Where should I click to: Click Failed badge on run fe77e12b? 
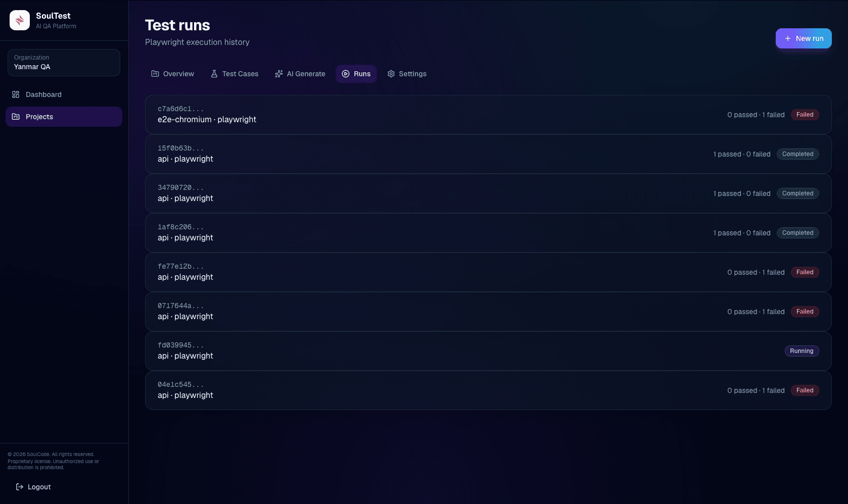(x=805, y=272)
